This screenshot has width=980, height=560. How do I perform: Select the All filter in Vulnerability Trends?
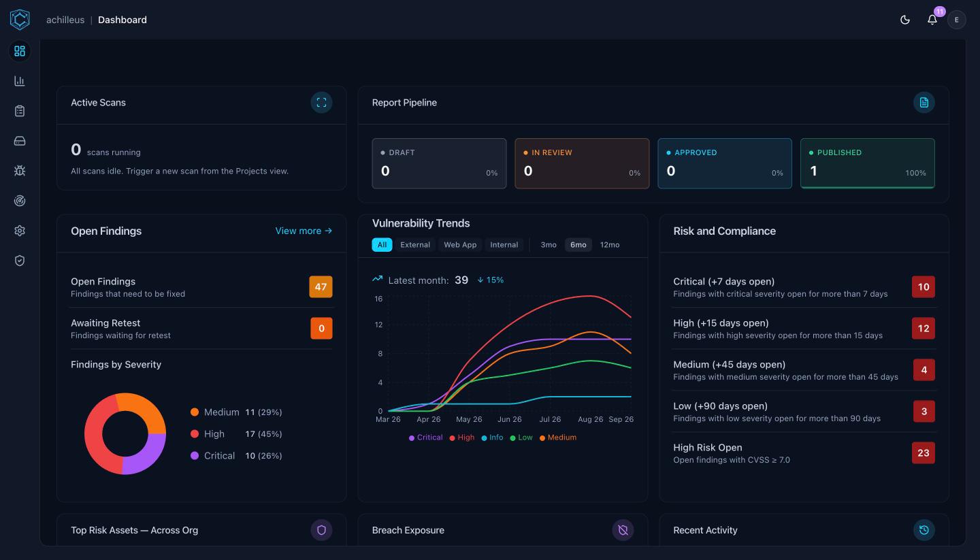(x=382, y=245)
